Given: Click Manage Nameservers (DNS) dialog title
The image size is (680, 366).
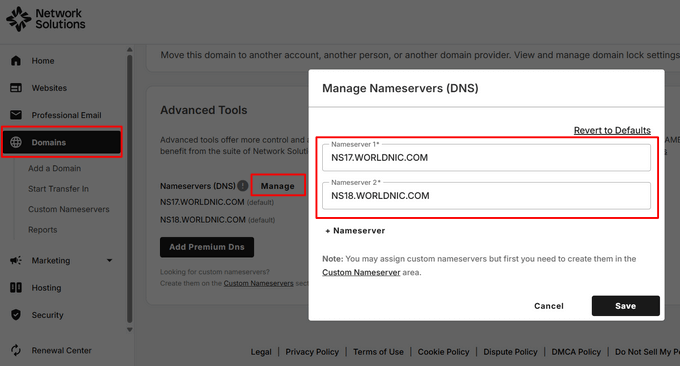Looking at the screenshot, I should pyautogui.click(x=400, y=88).
